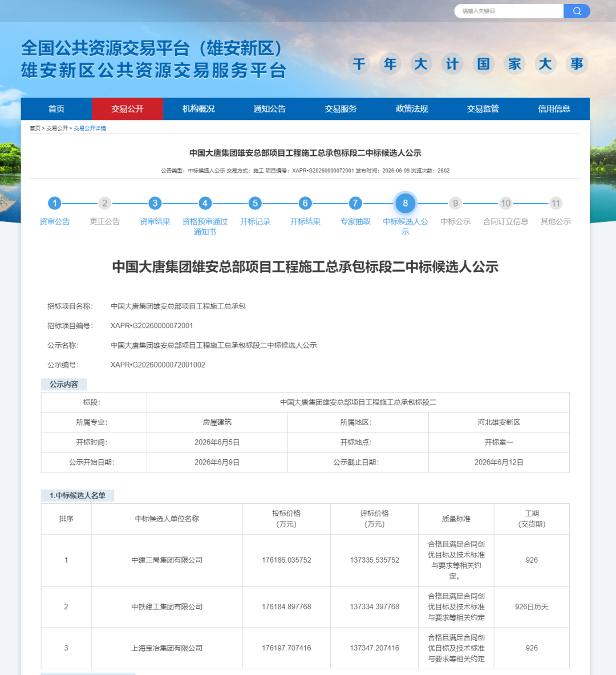Click the 中标候选人公示 step label

[x=405, y=227]
